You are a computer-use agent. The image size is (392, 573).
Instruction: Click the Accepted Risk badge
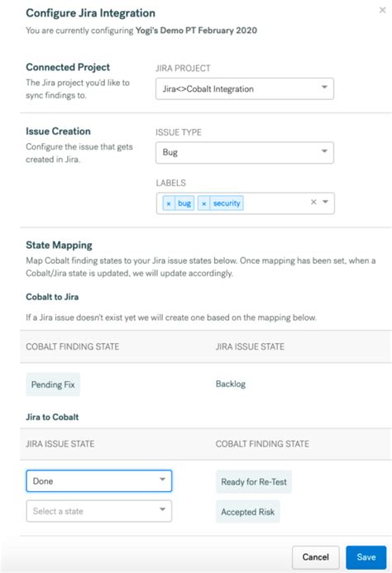point(247,512)
